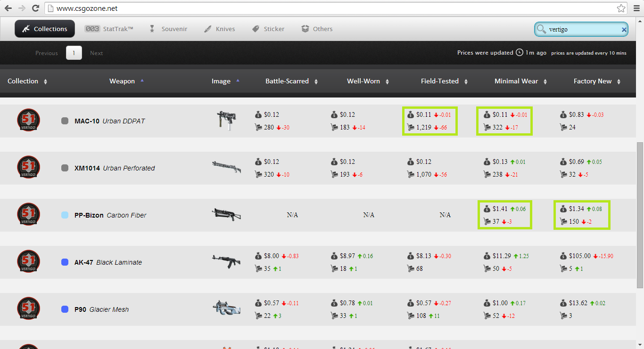
Task: Sort by Minimal Wear column
Action: point(521,81)
